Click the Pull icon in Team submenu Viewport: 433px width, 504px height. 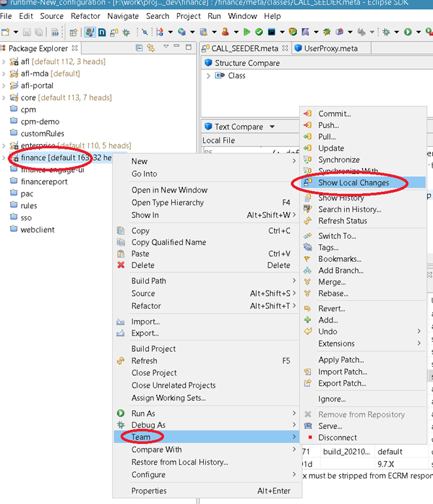[x=308, y=137]
